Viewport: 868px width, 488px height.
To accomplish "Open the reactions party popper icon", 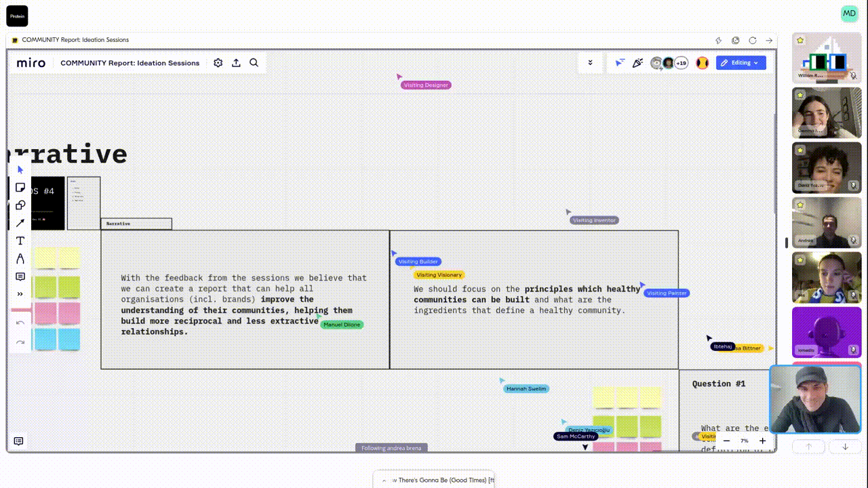I will [637, 63].
